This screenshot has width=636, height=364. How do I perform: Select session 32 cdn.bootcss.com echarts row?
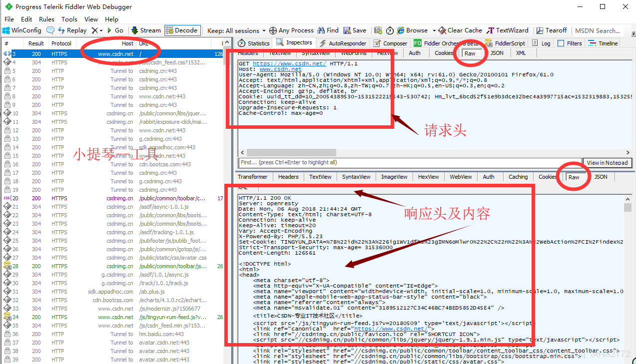point(112,300)
